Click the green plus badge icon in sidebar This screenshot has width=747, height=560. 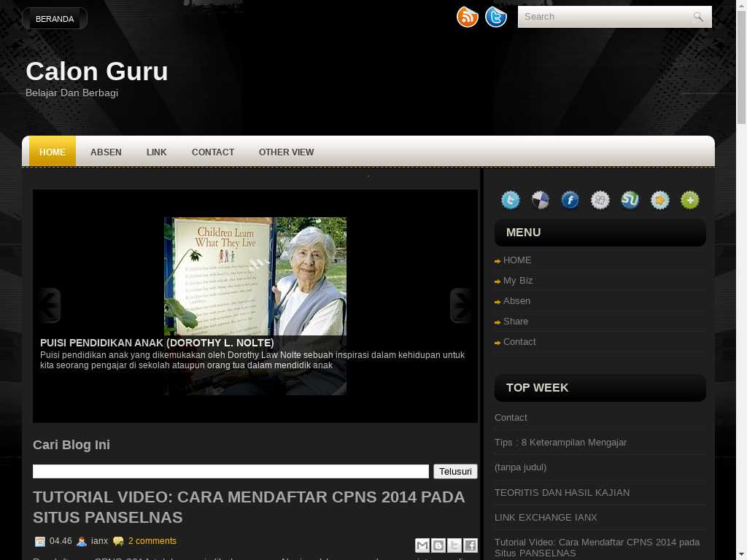(689, 200)
